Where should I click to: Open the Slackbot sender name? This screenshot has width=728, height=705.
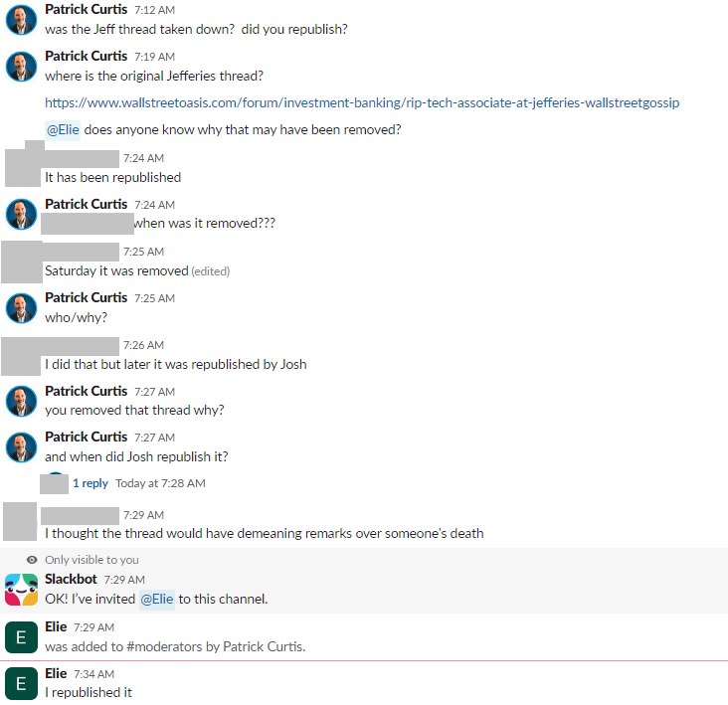(x=72, y=579)
